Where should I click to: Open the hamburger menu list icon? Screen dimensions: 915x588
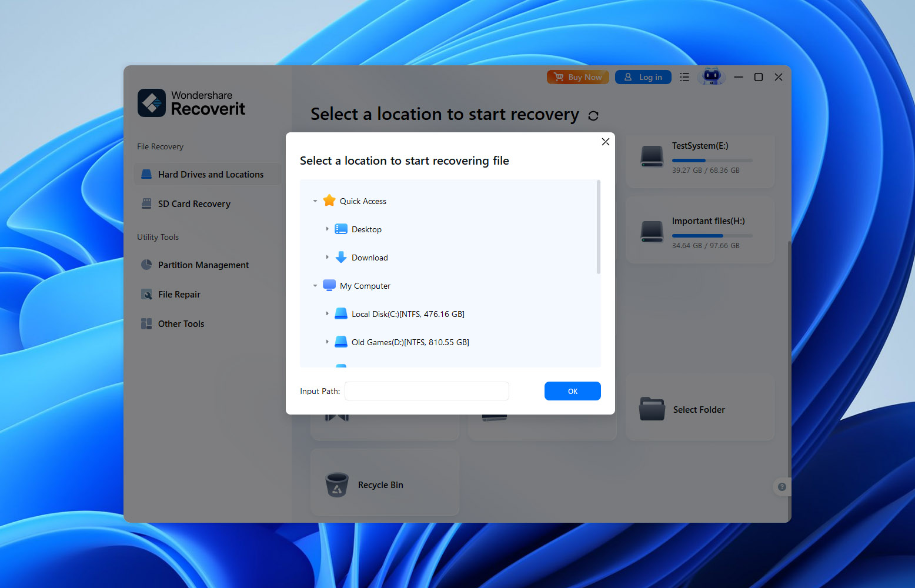pos(684,77)
